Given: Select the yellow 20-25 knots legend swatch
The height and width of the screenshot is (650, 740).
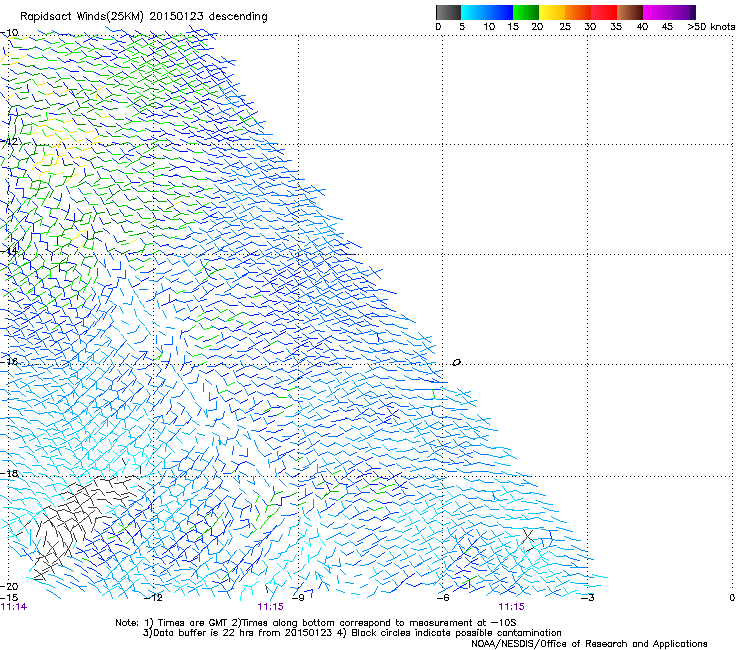Looking at the screenshot, I should (x=552, y=12).
